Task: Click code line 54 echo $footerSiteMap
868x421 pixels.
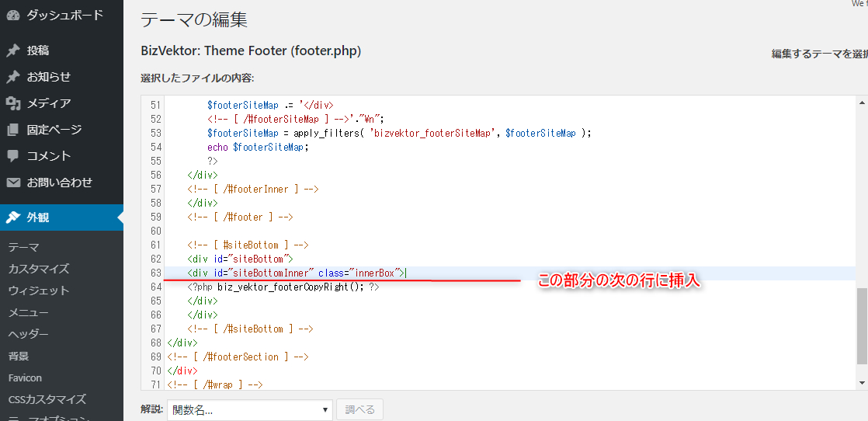Action: (258, 147)
